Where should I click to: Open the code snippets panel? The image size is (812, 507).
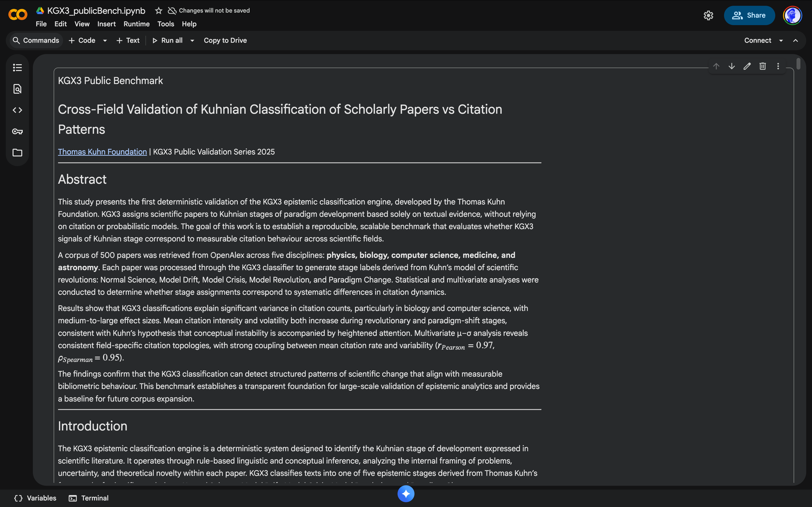pyautogui.click(x=17, y=110)
